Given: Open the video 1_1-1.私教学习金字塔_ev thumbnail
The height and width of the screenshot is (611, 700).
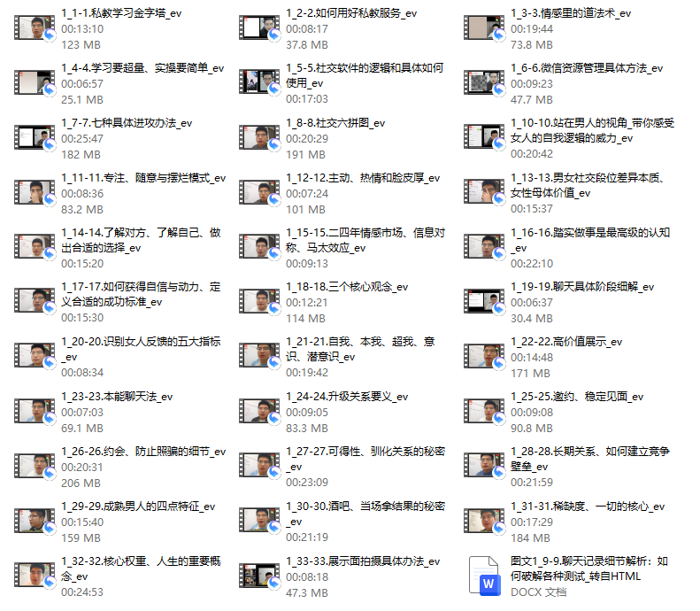Looking at the screenshot, I should (x=35, y=28).
